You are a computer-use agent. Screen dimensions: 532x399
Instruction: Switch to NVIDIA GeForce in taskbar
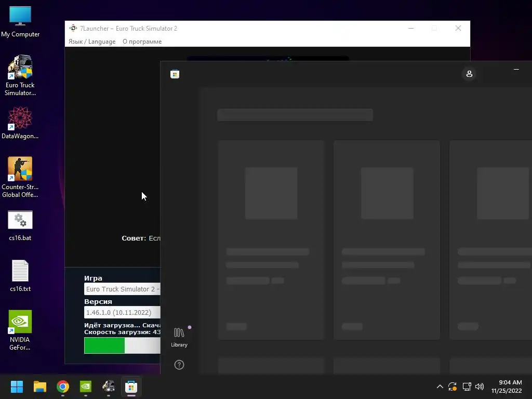pos(86,387)
